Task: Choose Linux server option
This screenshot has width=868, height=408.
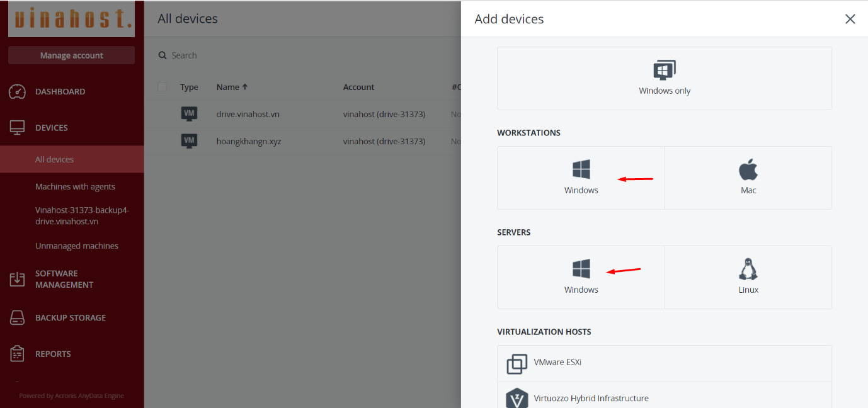Action: (748, 277)
